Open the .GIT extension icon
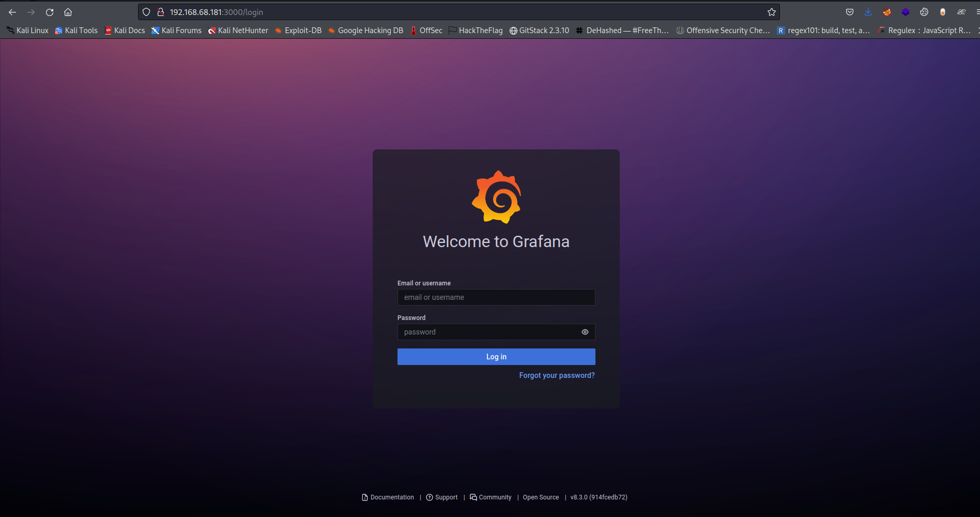Screen dimensions: 980x517 coord(961,12)
